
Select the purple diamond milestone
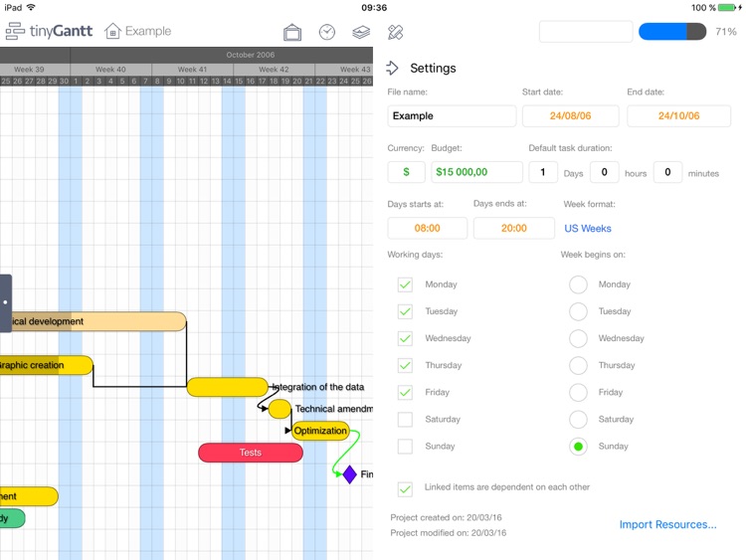tap(349, 474)
